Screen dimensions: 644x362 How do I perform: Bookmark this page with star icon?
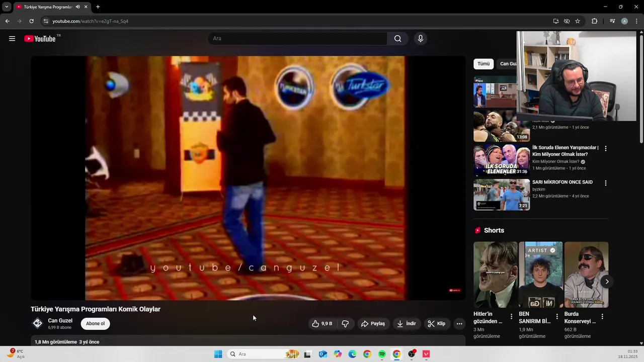point(578,21)
